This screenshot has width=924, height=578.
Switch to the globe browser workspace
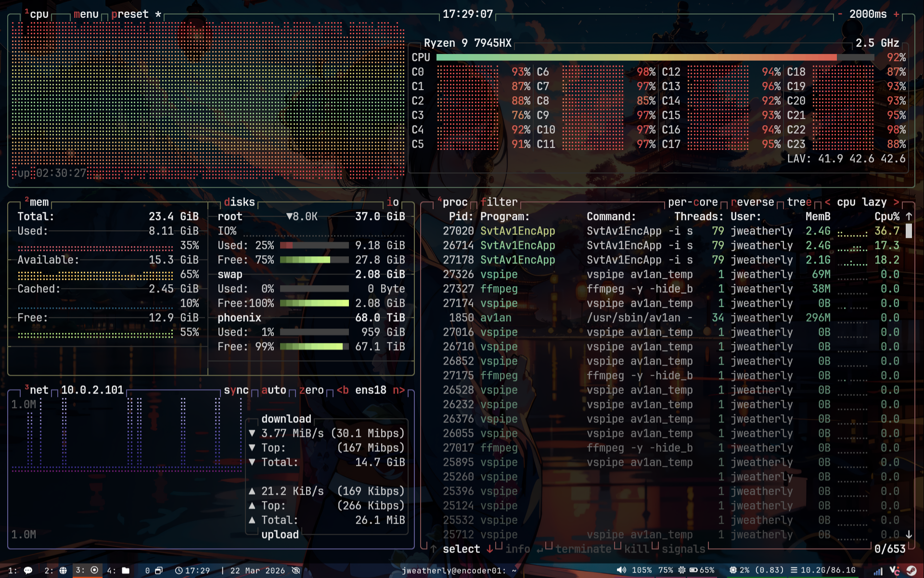click(x=63, y=570)
